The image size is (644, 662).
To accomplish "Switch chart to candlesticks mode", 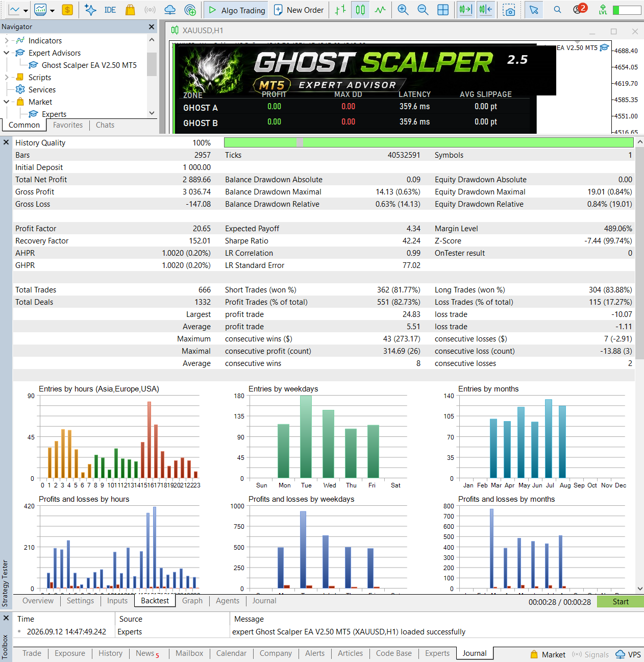I will point(360,10).
